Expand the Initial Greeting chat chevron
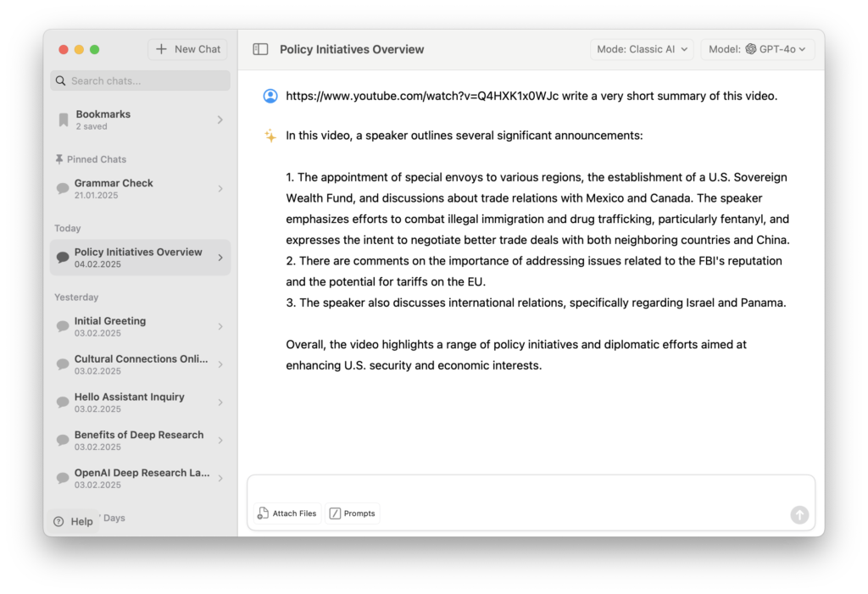868x594 pixels. [x=220, y=326]
